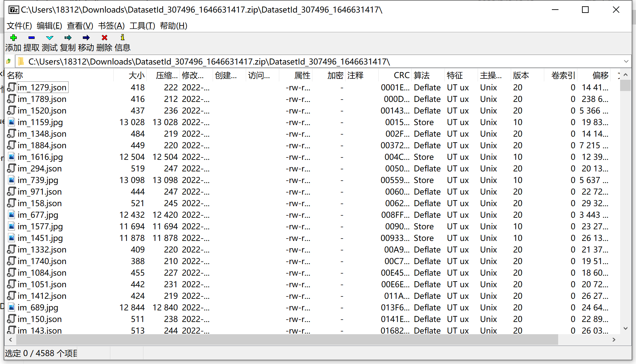Sort by Version (版本) column header
The height and width of the screenshot is (364, 636).
tap(527, 75)
